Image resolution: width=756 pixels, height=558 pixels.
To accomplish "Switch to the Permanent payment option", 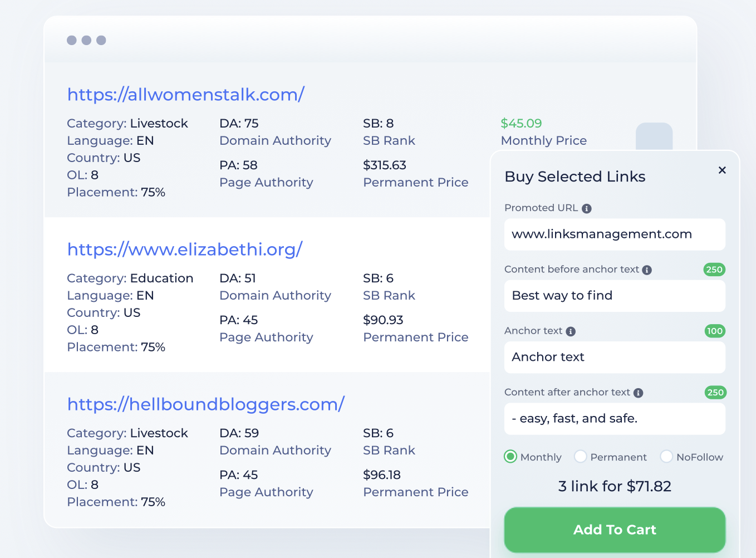I will (581, 457).
